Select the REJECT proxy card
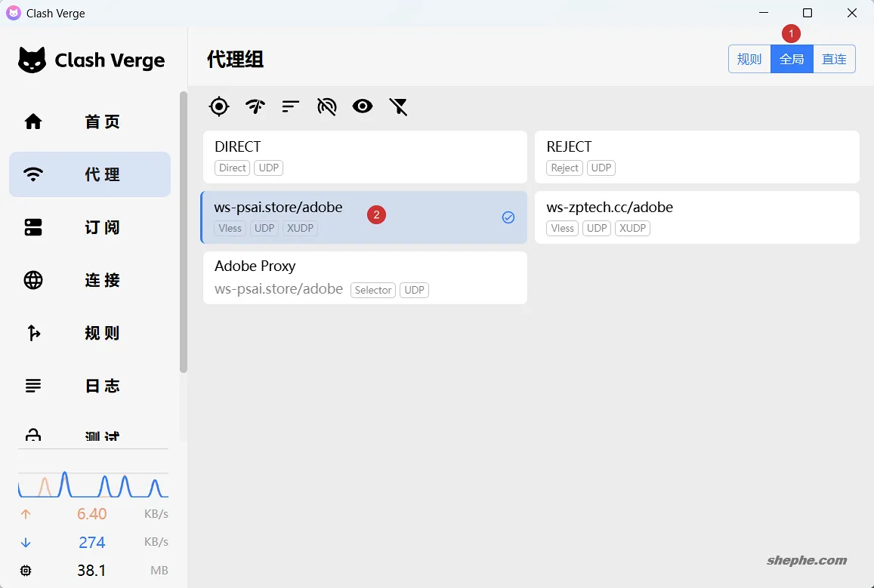 (696, 157)
